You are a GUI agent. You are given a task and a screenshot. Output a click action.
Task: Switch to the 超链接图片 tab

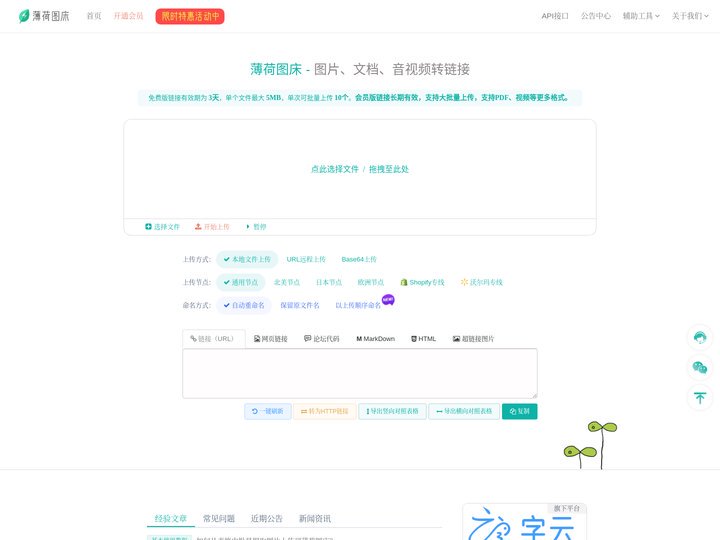tap(473, 339)
